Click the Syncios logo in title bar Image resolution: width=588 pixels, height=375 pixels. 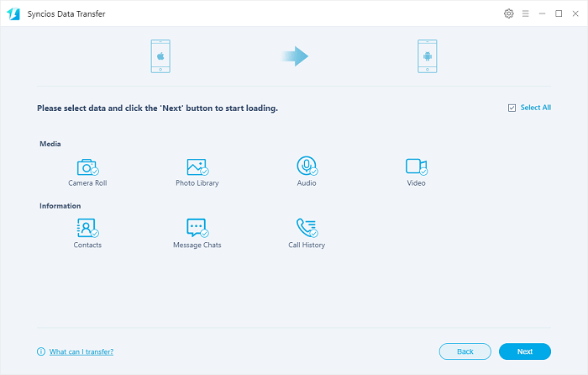[13, 14]
